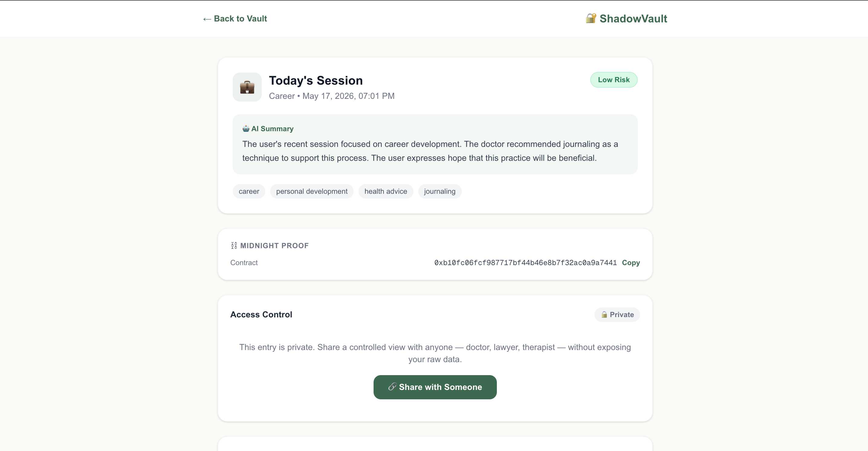Copy the contract address
The image size is (868, 451).
[631, 263]
